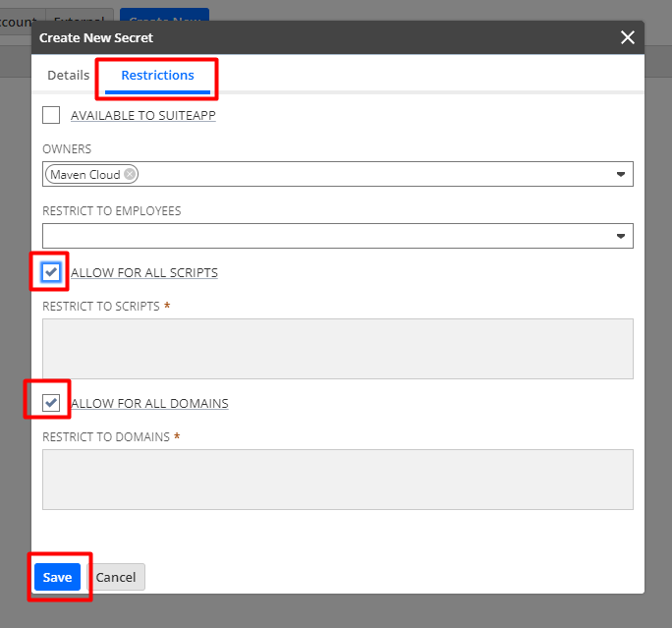This screenshot has height=628, width=672.
Task: Select the Restrictions tab
Action: point(157,75)
